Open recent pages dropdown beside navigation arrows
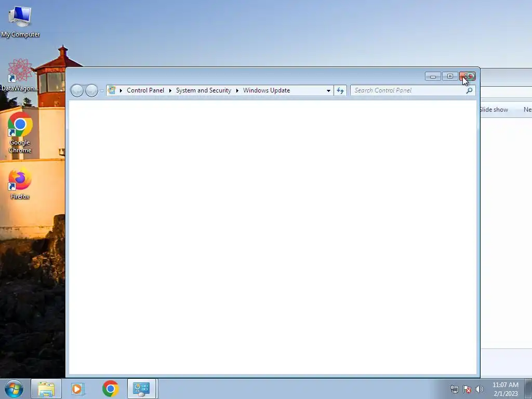Screen dimensions: 532x399 102,90
